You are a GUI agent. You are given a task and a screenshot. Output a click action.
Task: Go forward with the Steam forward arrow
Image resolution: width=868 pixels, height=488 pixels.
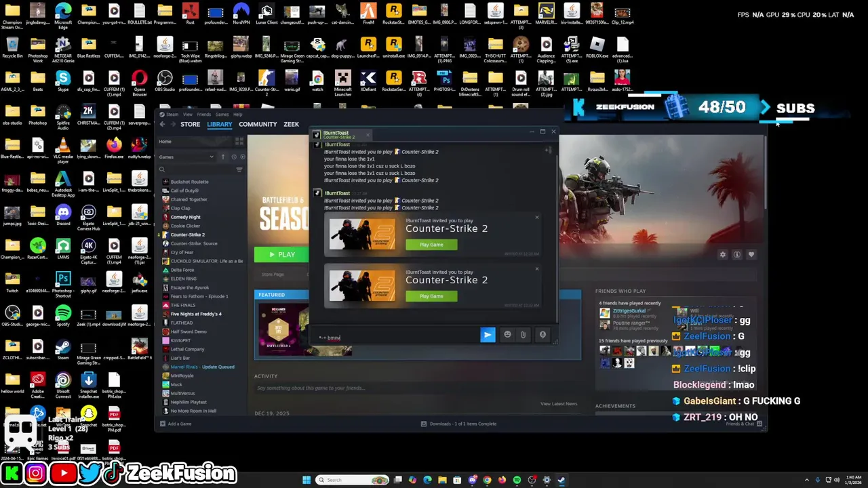pos(173,124)
